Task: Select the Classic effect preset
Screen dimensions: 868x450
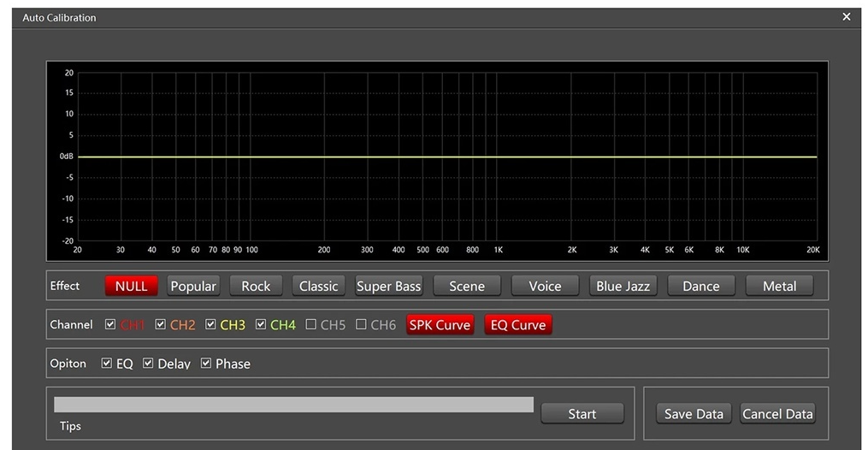Action: (x=318, y=286)
